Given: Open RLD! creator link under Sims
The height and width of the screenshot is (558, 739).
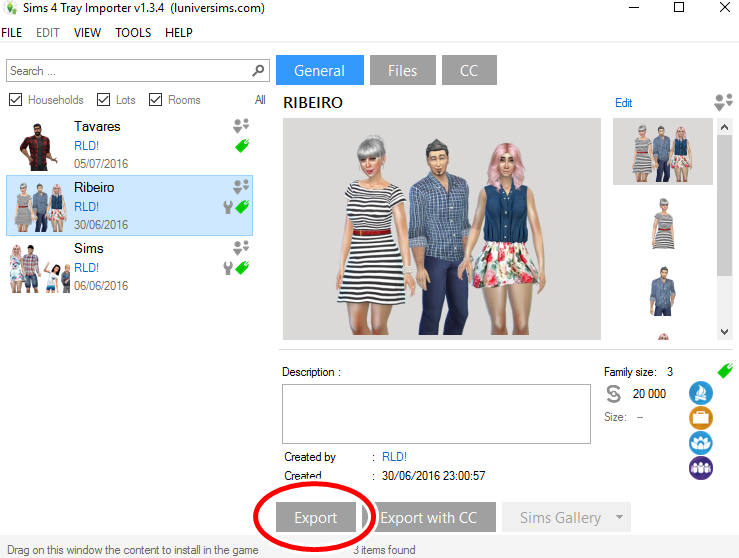Looking at the screenshot, I should (86, 268).
